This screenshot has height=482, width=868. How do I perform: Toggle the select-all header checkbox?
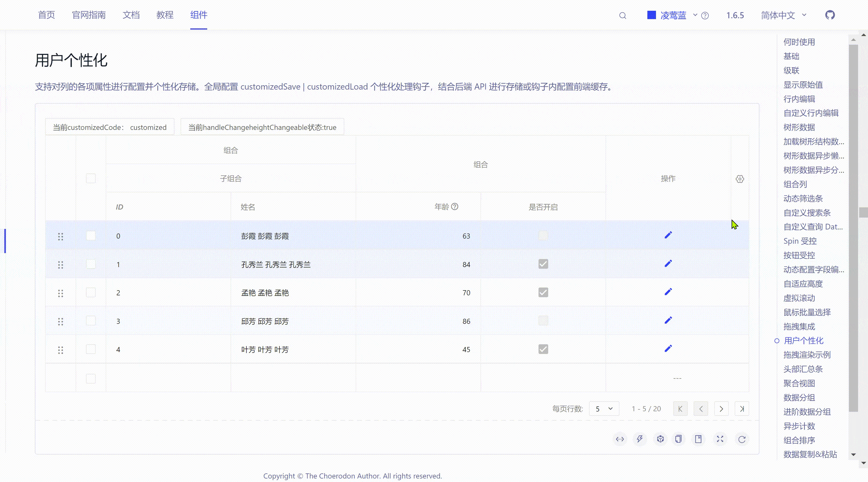(x=91, y=178)
